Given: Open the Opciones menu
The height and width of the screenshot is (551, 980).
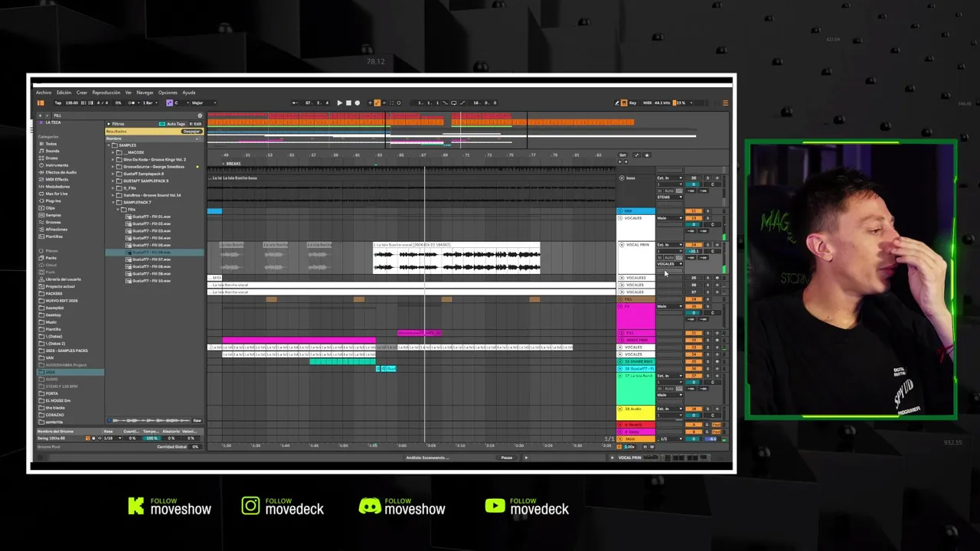Looking at the screenshot, I should pos(168,93).
